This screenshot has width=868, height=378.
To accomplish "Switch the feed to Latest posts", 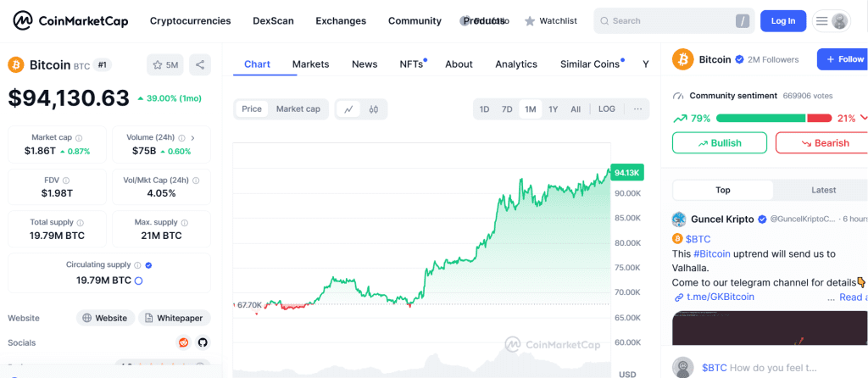I will click(x=823, y=190).
